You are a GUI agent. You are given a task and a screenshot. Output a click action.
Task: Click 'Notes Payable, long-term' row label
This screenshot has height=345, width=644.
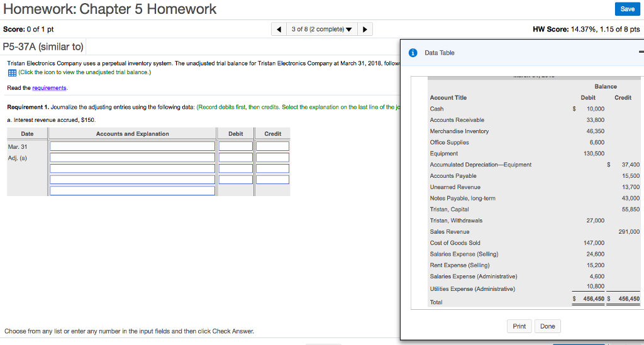coord(462,198)
